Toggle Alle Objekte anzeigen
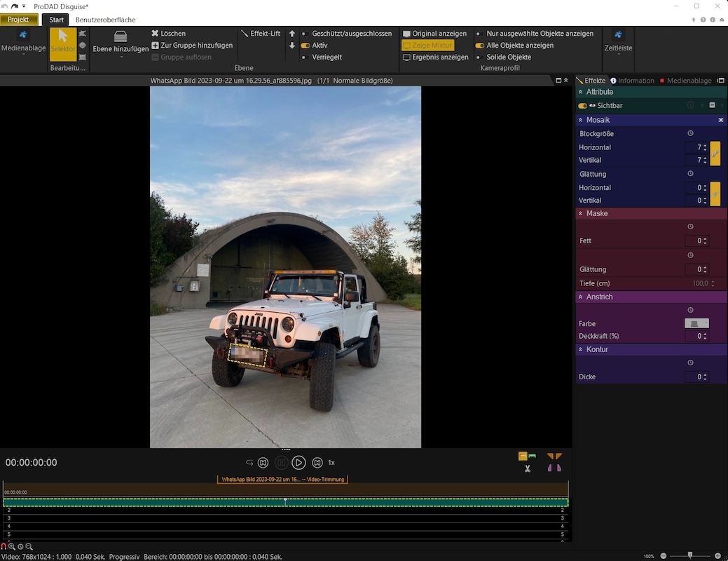Viewport: 728px width, 561px height. [x=480, y=46]
